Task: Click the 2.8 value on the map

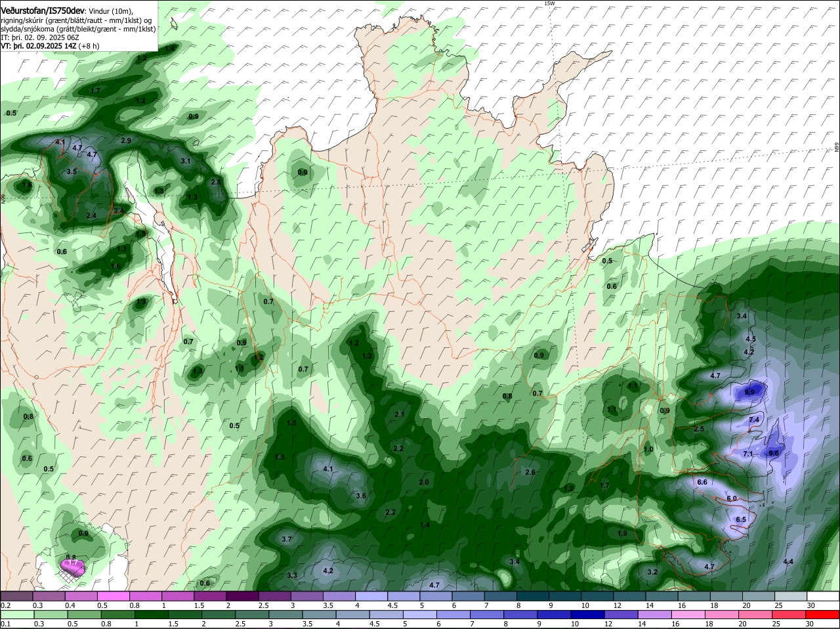Action: [216, 182]
